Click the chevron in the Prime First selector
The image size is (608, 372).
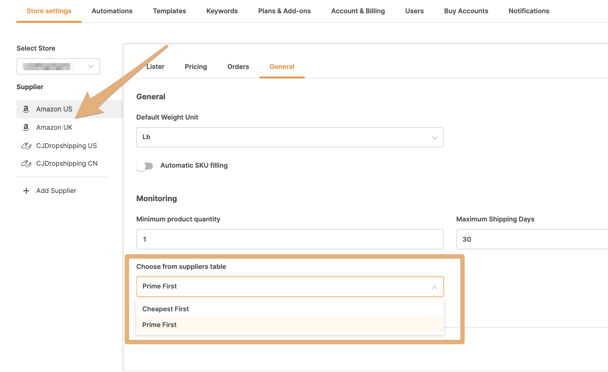pyautogui.click(x=434, y=287)
